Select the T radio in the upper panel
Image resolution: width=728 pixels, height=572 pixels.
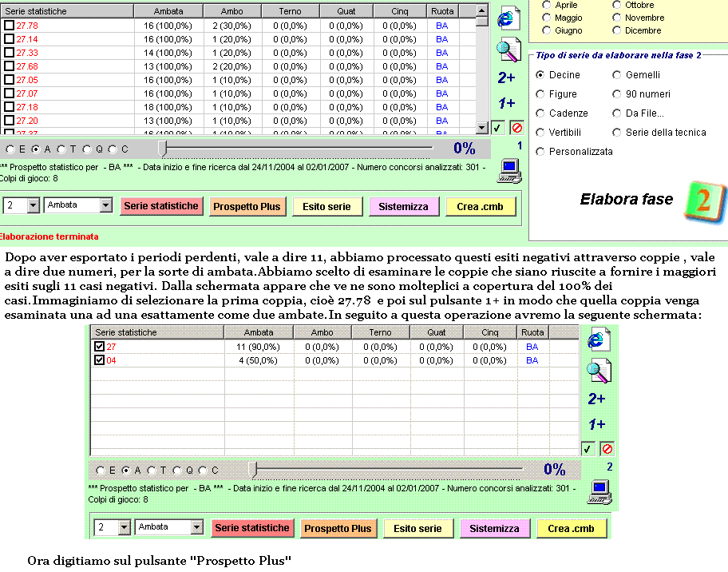pyautogui.click(x=61, y=149)
